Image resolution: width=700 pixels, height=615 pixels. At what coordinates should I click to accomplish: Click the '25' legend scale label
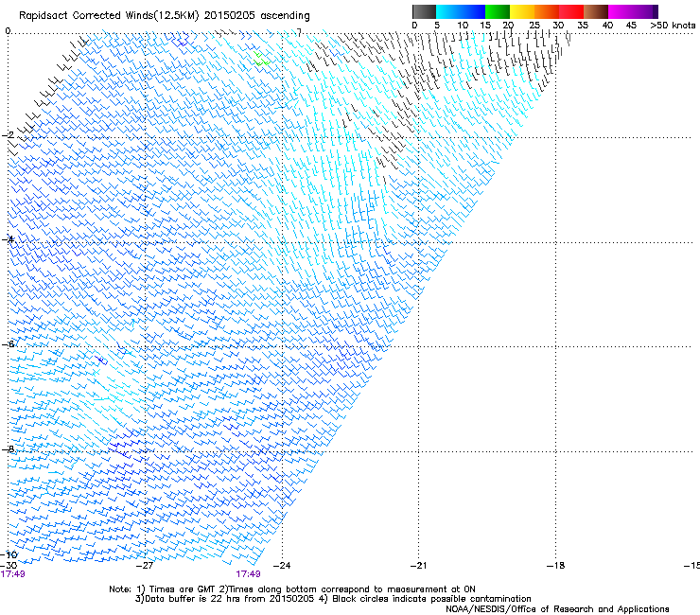(534, 26)
